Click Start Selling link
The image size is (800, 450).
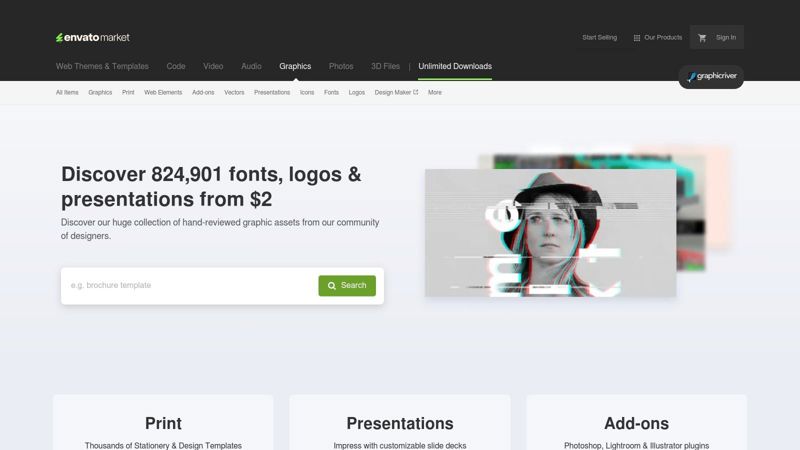(x=599, y=38)
